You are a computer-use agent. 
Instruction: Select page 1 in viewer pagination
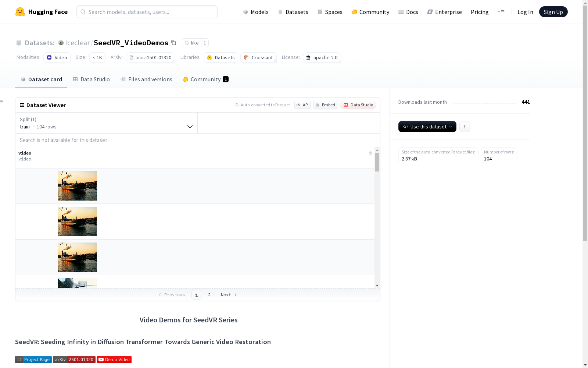(x=196, y=295)
